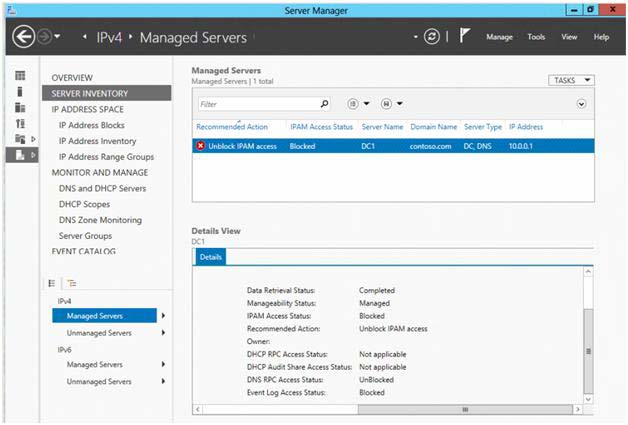This screenshot has height=425, width=628.
Task: Open the Manage menu
Action: pos(499,37)
